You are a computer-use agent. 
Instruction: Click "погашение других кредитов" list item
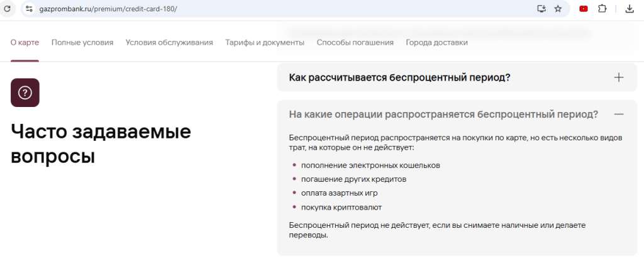(353, 179)
